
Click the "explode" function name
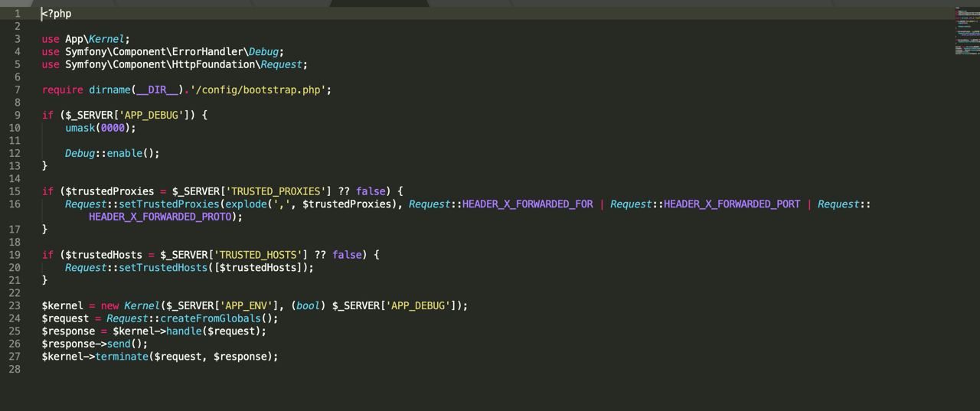coord(246,204)
